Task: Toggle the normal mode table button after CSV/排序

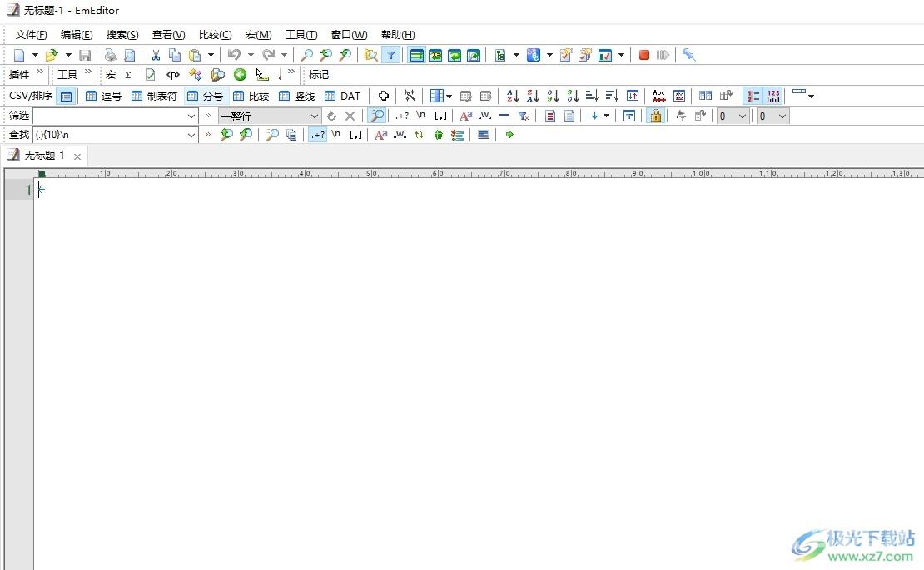Action: [67, 96]
